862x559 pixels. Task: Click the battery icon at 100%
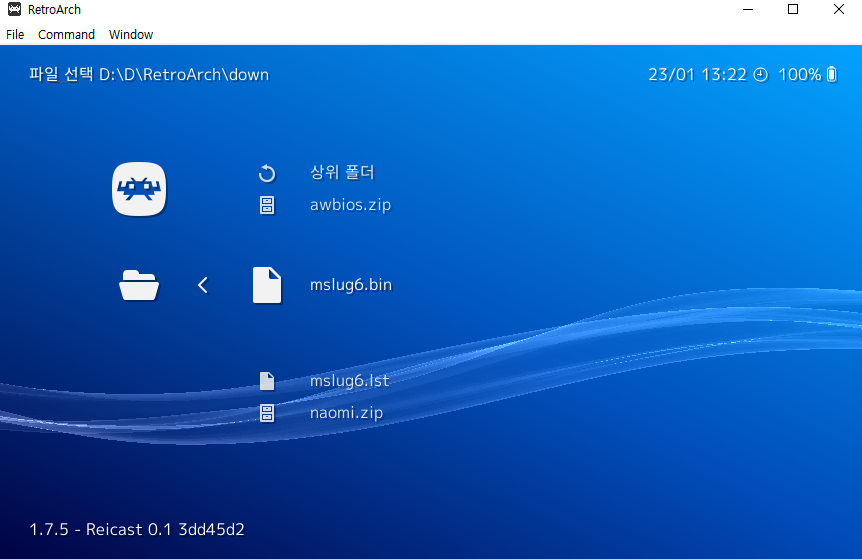coord(832,74)
